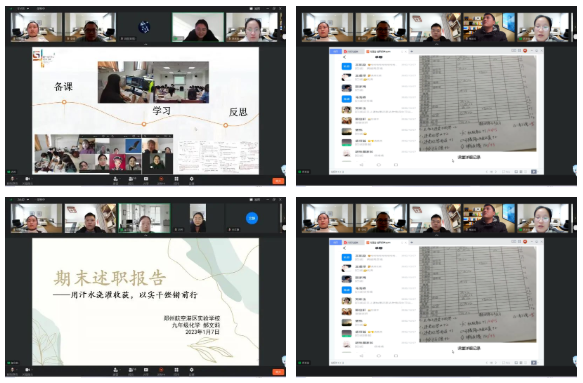
Task: Open settings gear in bottom-left meeting toolbar
Action: point(191,370)
